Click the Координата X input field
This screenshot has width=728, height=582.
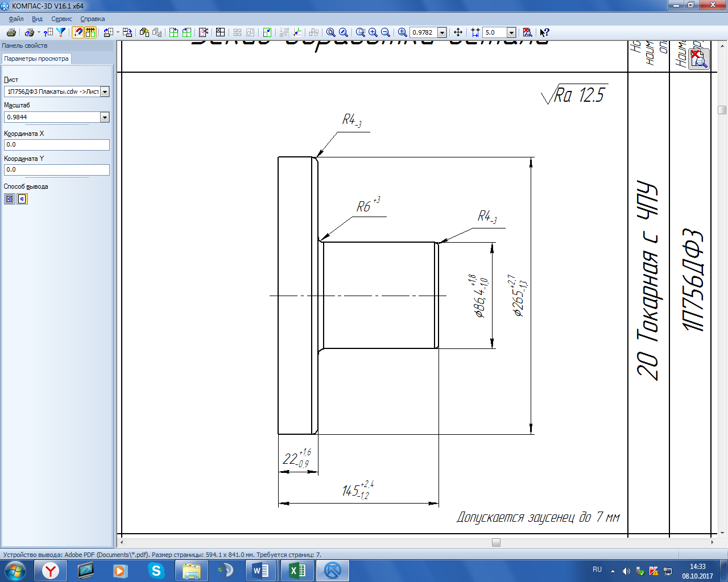point(56,144)
